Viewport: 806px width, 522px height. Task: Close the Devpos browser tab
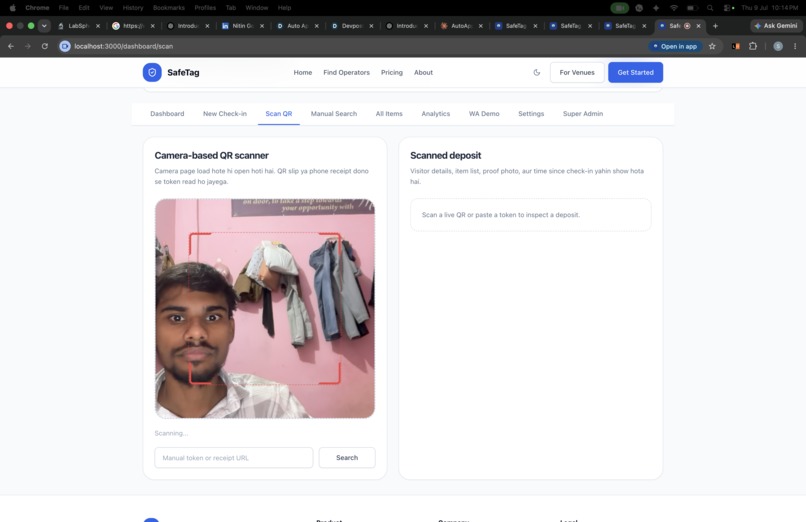click(x=371, y=26)
